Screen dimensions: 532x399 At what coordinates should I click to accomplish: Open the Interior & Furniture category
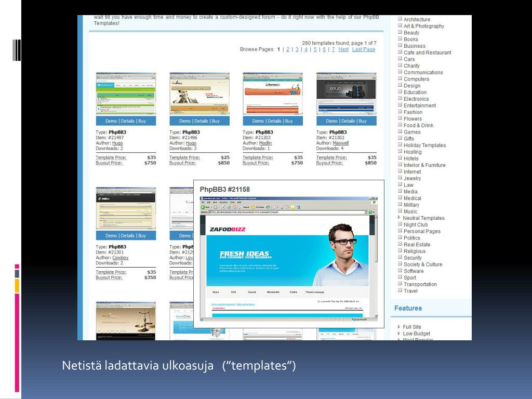tap(424, 165)
